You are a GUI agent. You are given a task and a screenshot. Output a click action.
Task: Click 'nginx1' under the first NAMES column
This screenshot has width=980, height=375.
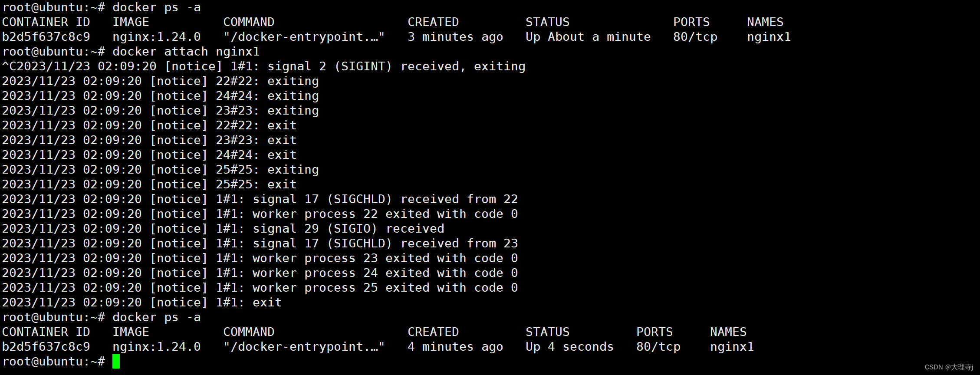pos(769,37)
